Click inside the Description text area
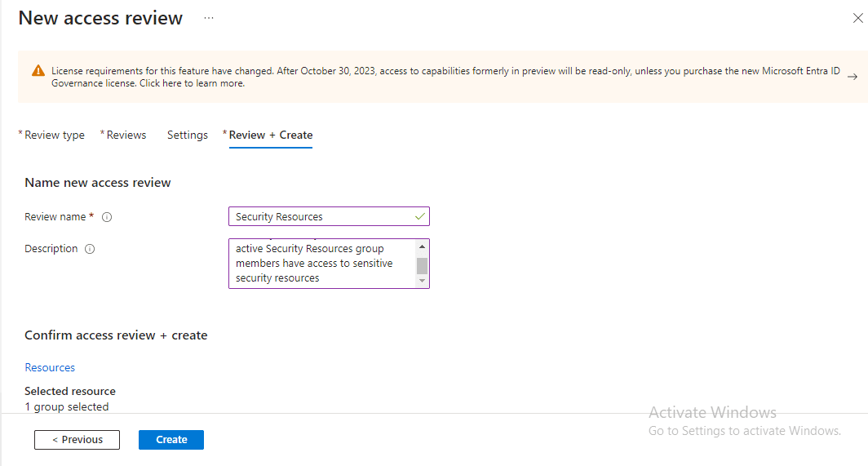The width and height of the screenshot is (868, 466). (x=322, y=264)
